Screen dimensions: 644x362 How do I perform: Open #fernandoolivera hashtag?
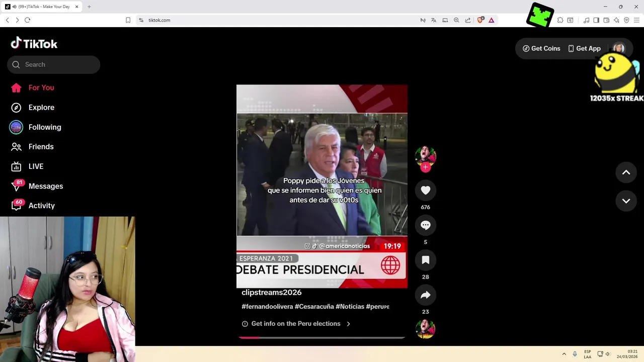point(267,307)
